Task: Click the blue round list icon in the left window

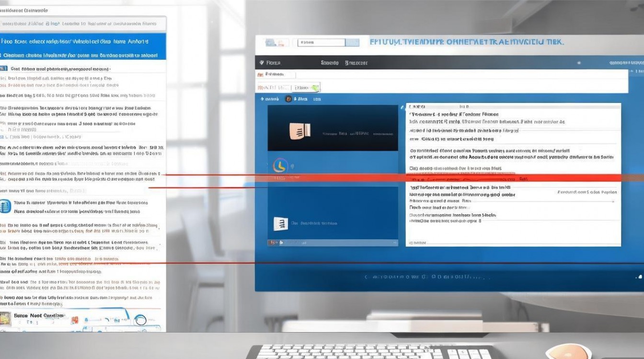Action: tap(5, 206)
